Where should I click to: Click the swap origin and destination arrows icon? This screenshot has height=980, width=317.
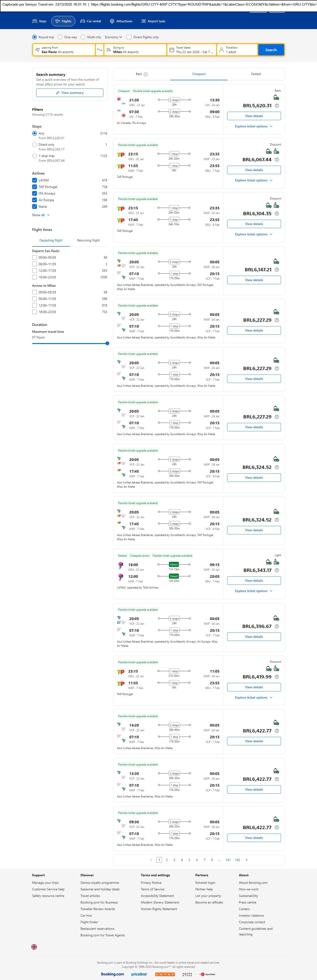[x=99, y=50]
